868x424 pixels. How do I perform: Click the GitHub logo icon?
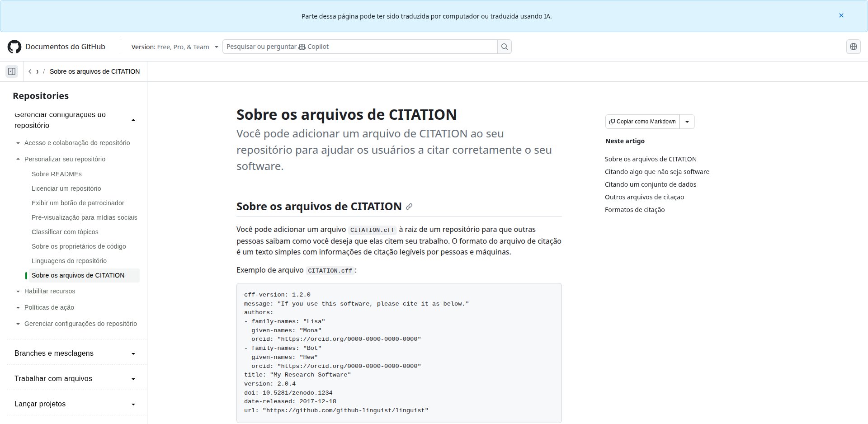[x=14, y=47]
